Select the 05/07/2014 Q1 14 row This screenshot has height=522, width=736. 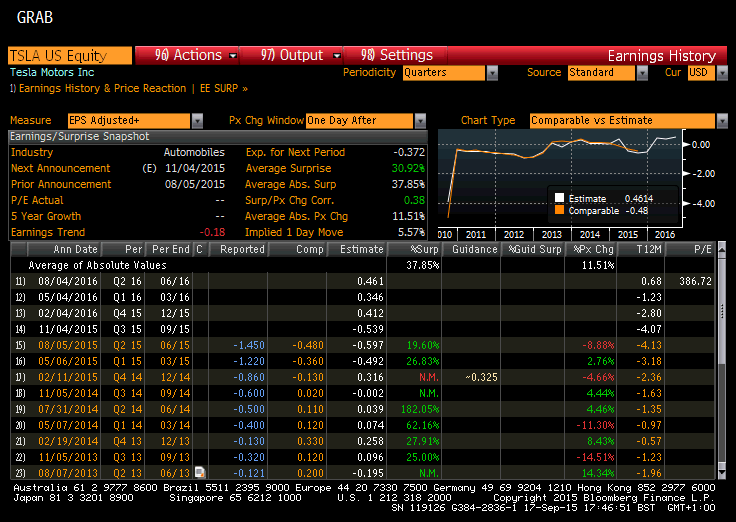(x=362, y=425)
